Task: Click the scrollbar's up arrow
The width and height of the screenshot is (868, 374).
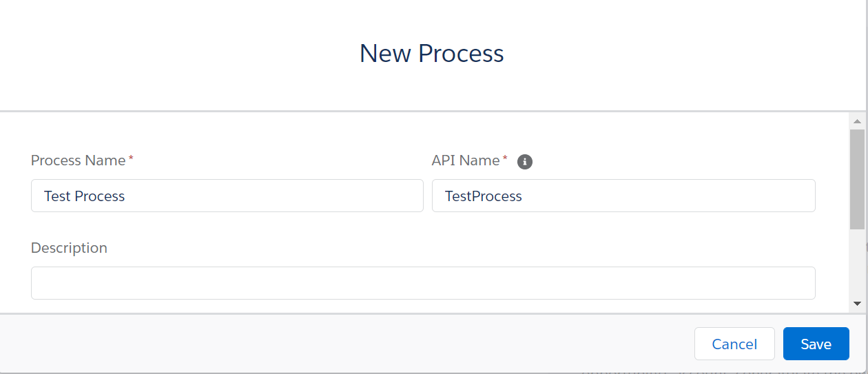Action: click(857, 121)
